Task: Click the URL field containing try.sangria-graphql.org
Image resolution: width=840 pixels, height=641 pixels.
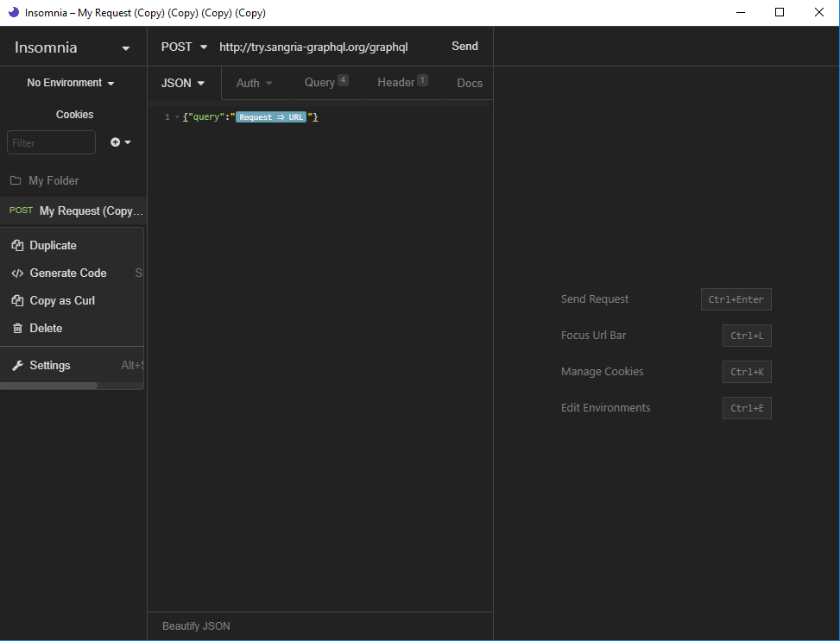Action: click(x=313, y=47)
